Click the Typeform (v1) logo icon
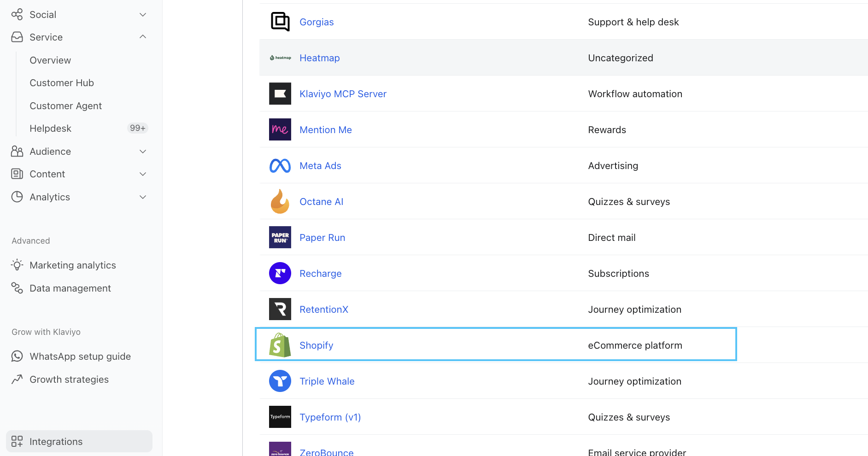Viewport: 868px width, 456px height. [280, 417]
